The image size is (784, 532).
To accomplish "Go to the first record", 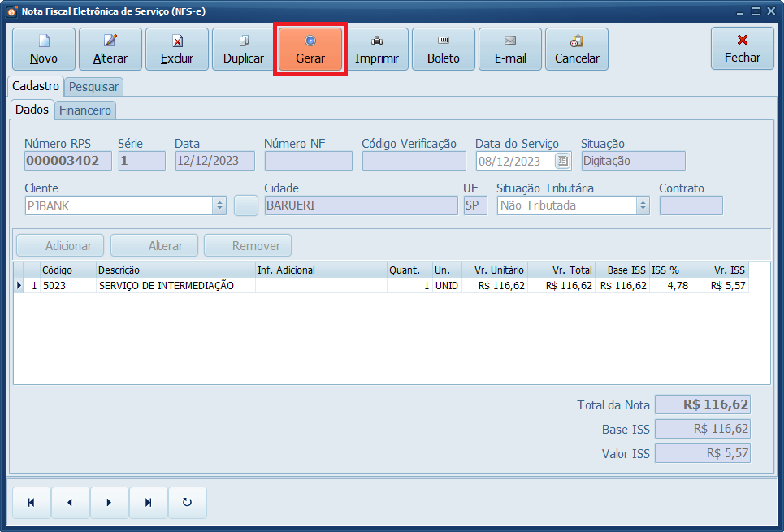I will pyautogui.click(x=31, y=503).
